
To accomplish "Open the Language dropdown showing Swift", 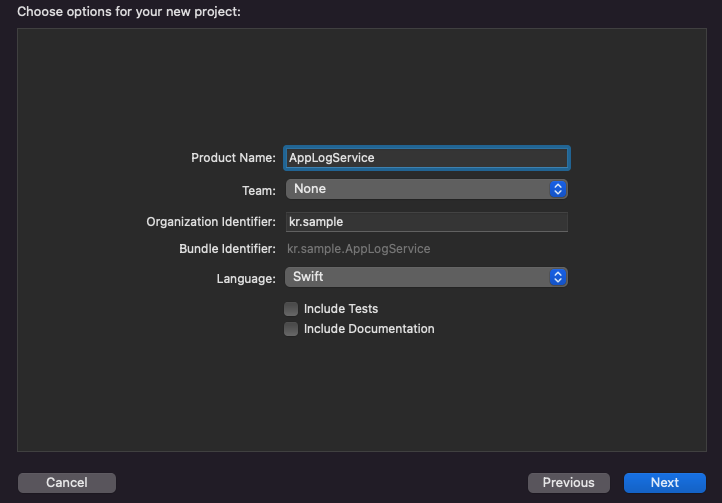I will [418, 277].
